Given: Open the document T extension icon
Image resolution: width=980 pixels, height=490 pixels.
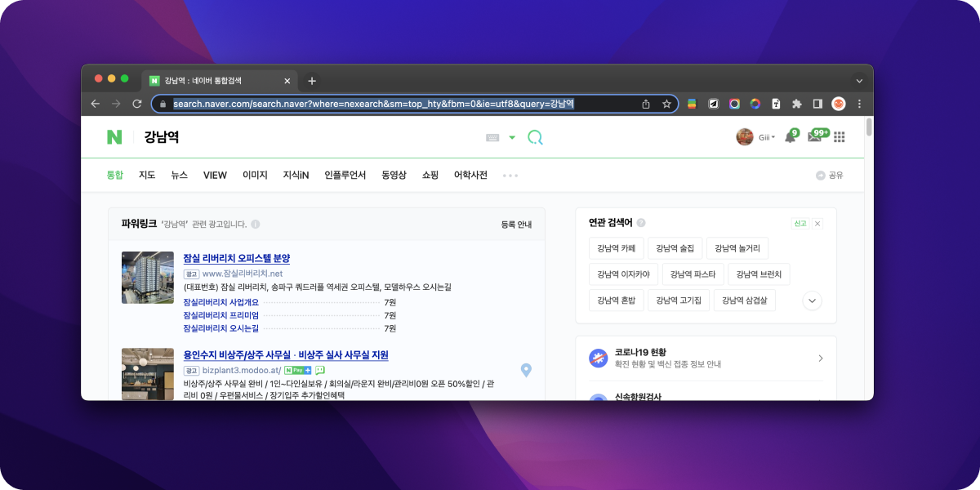Looking at the screenshot, I should 776,104.
